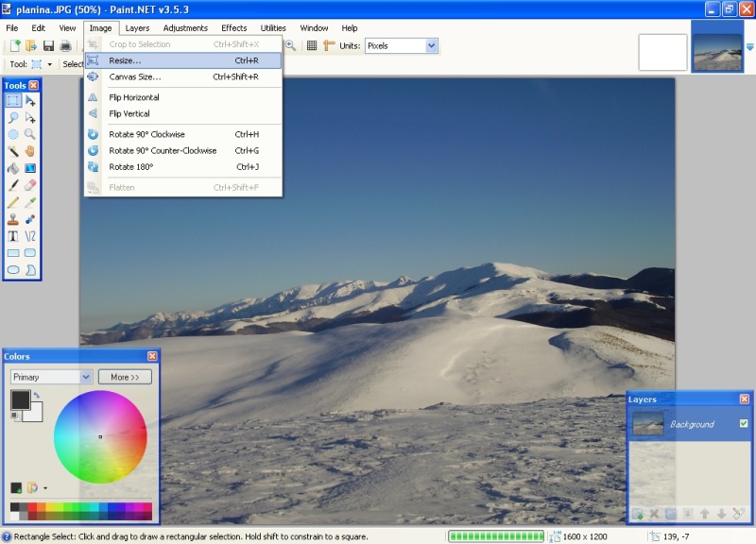Swap primary and secondary colors arrow
This screenshot has width=756, height=544.
[x=36, y=395]
